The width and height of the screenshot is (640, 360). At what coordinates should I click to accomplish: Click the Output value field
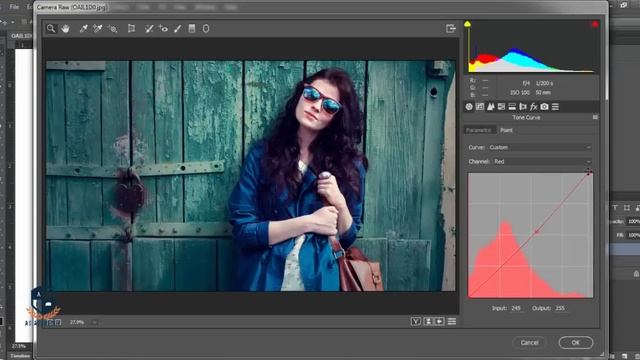[x=560, y=308]
